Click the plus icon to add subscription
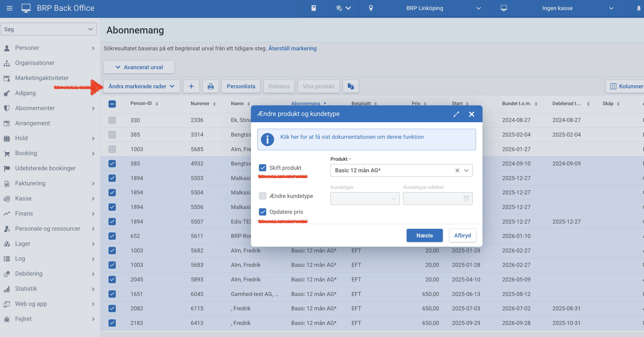644x337 pixels. pos(191,87)
